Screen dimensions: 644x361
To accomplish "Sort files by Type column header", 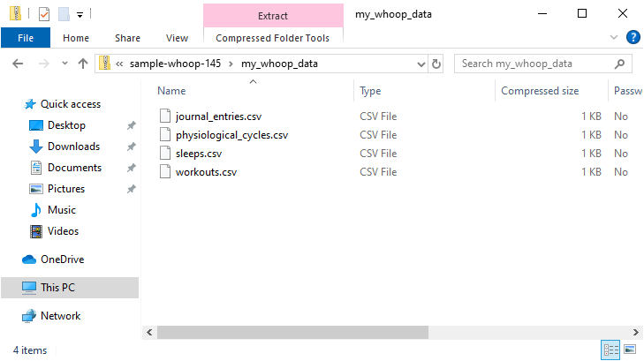I will tap(370, 91).
